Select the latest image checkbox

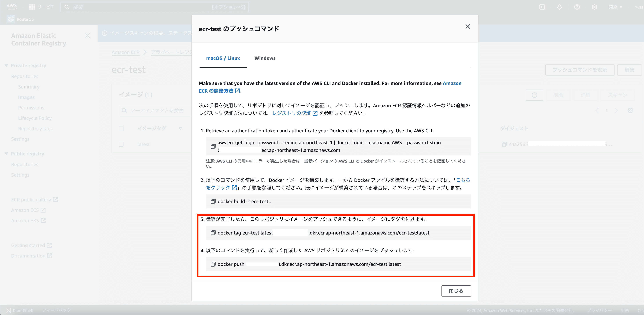pos(121,144)
